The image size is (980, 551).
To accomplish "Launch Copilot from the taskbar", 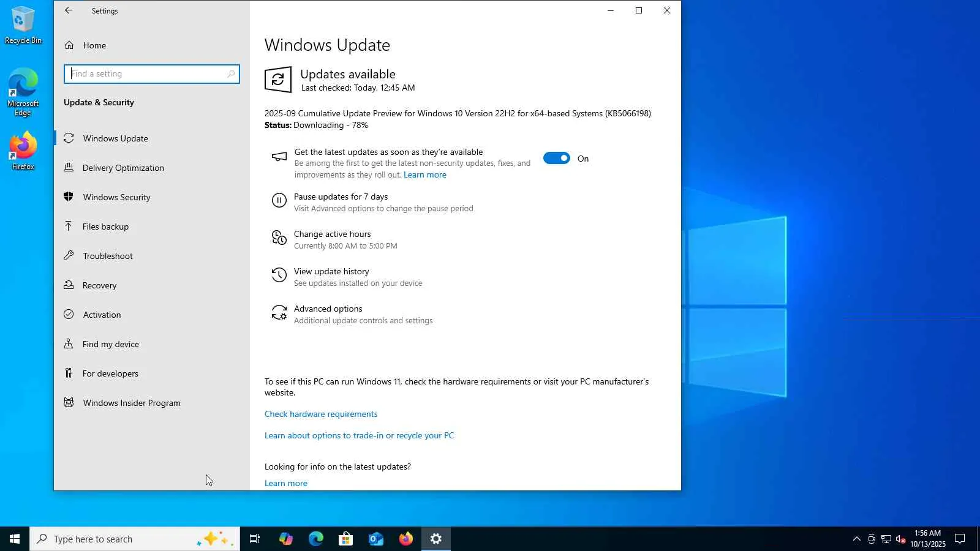I will (285, 539).
